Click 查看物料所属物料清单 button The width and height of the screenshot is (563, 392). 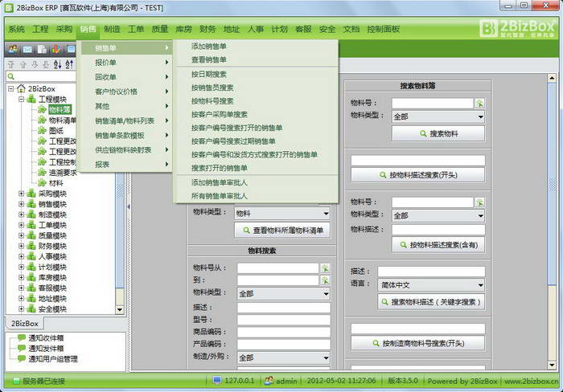pyautogui.click(x=282, y=231)
